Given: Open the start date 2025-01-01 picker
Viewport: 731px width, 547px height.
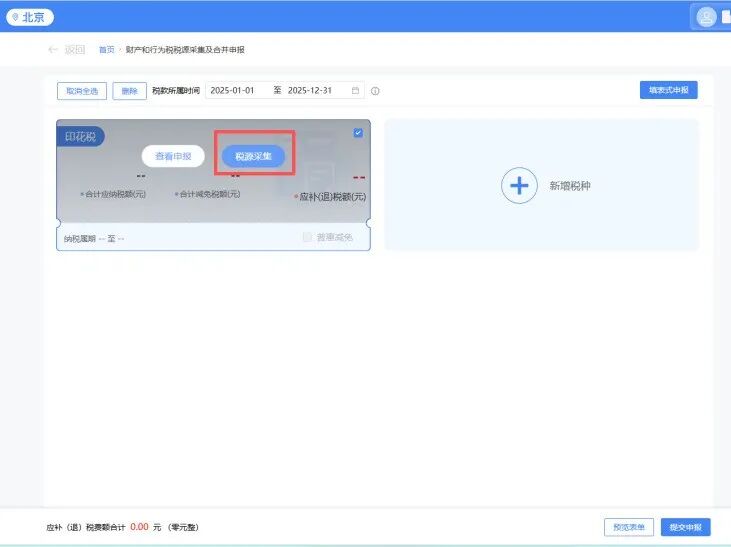Looking at the screenshot, I should (233, 91).
